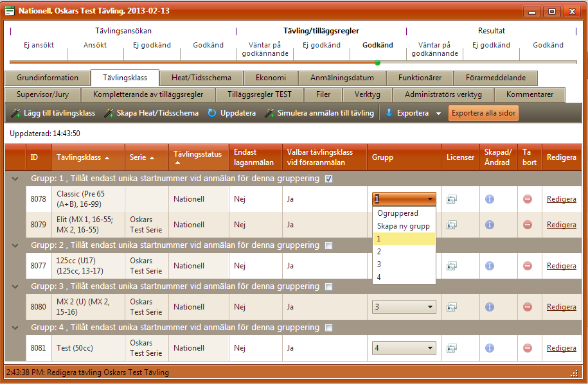Image resolution: width=588 pixels, height=384 pixels.
Task: Open licenses icon for class 8080
Action: click(452, 307)
